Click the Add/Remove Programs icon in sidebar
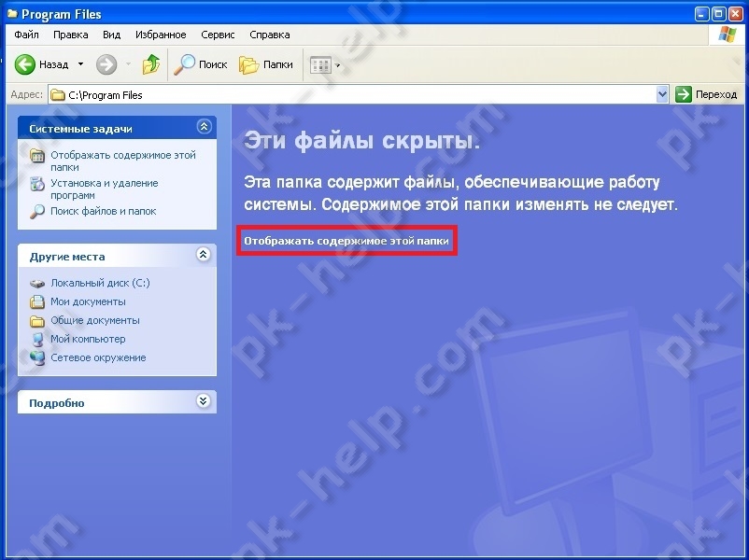749x560 pixels. point(37,183)
